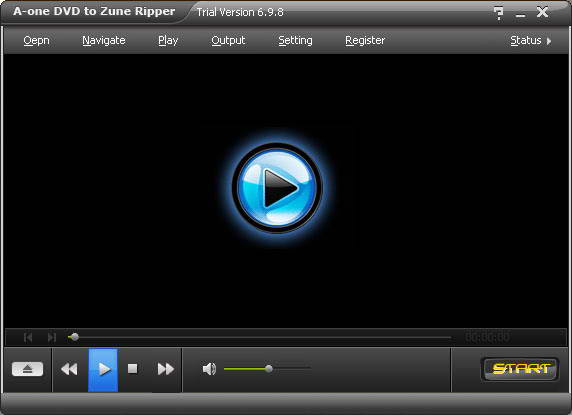Click the large blue play button in preview

point(277,188)
